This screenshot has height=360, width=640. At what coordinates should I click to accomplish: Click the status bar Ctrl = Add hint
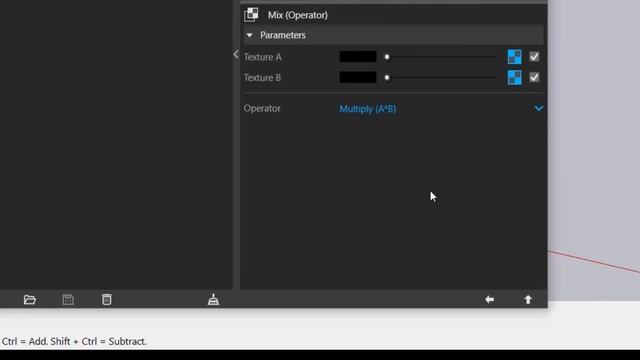[x=74, y=341]
